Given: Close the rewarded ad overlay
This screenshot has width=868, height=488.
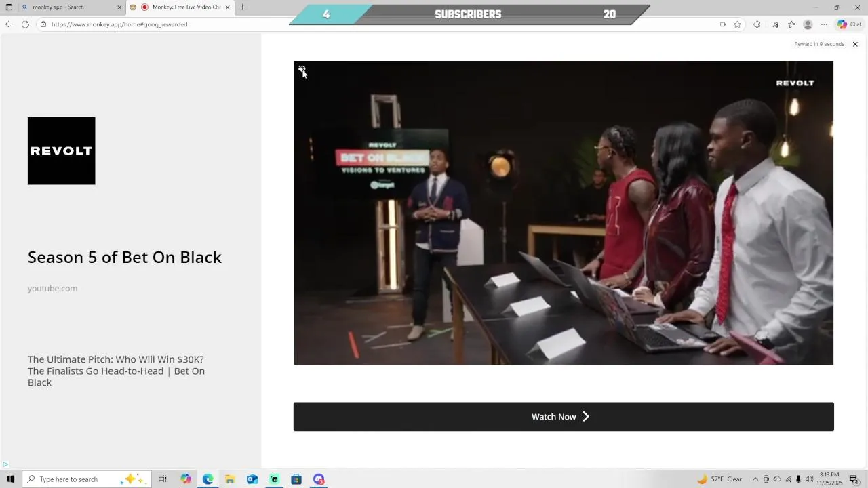Looking at the screenshot, I should pos(855,44).
